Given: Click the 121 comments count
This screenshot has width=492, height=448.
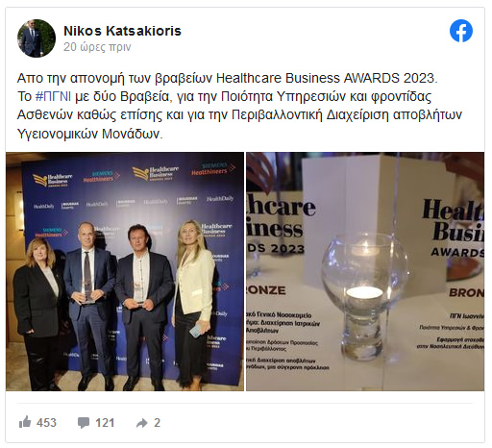Looking at the screenshot, I should coord(105,423).
